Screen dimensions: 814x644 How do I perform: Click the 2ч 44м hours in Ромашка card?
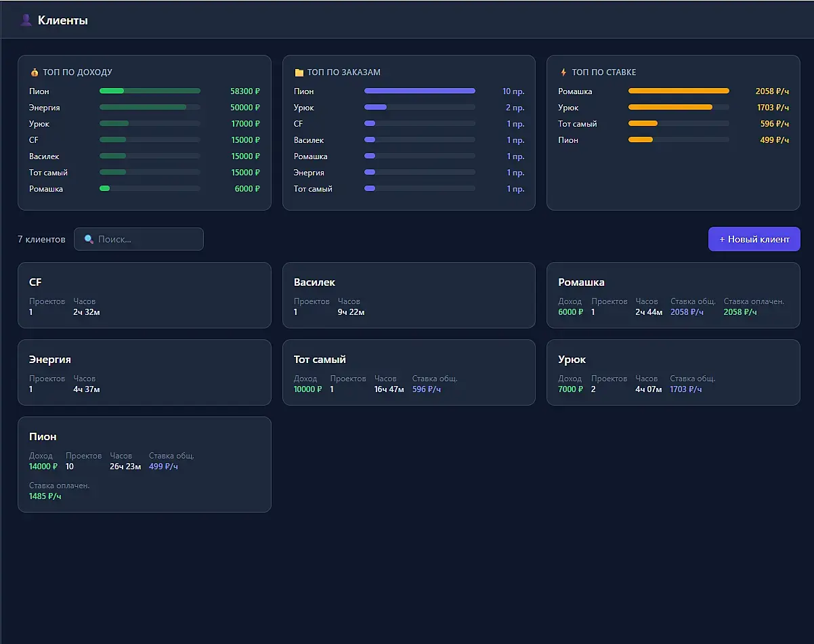pyautogui.click(x=649, y=312)
